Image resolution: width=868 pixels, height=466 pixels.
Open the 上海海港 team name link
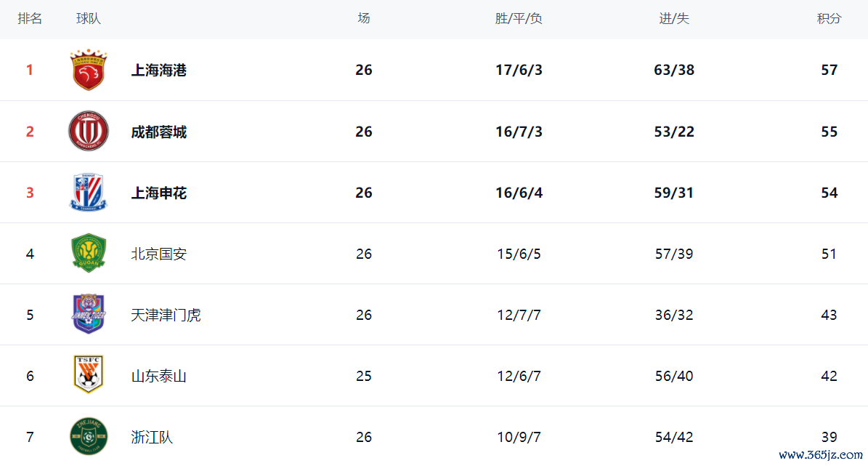tap(158, 71)
